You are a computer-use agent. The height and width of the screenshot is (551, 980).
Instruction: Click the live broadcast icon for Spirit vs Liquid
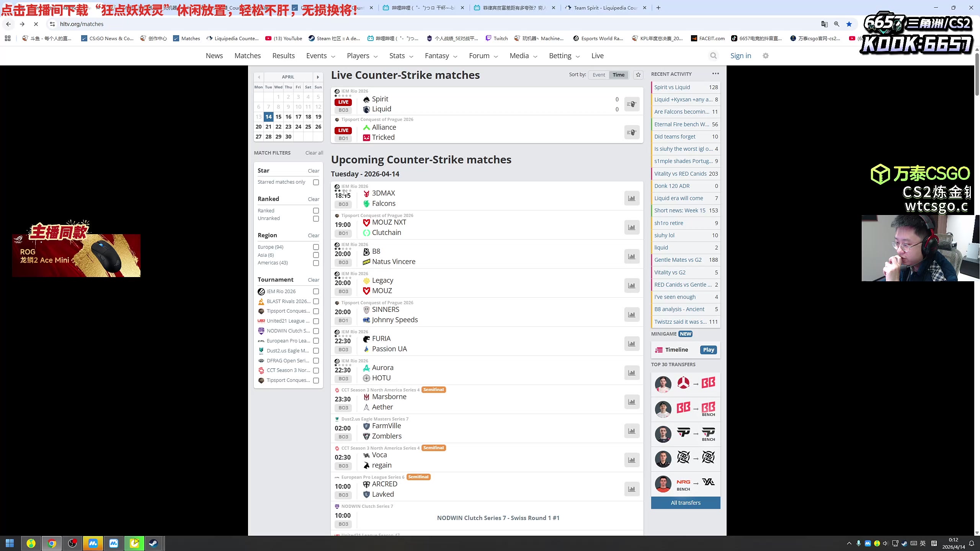pos(632,104)
